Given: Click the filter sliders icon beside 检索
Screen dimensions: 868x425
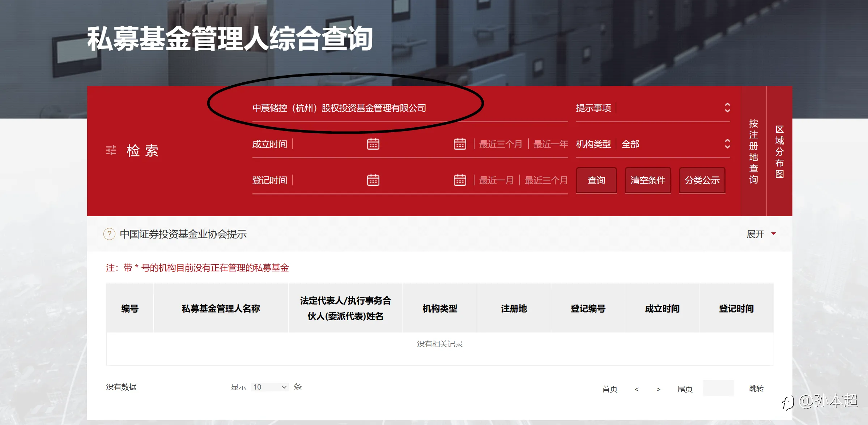Looking at the screenshot, I should 111,150.
